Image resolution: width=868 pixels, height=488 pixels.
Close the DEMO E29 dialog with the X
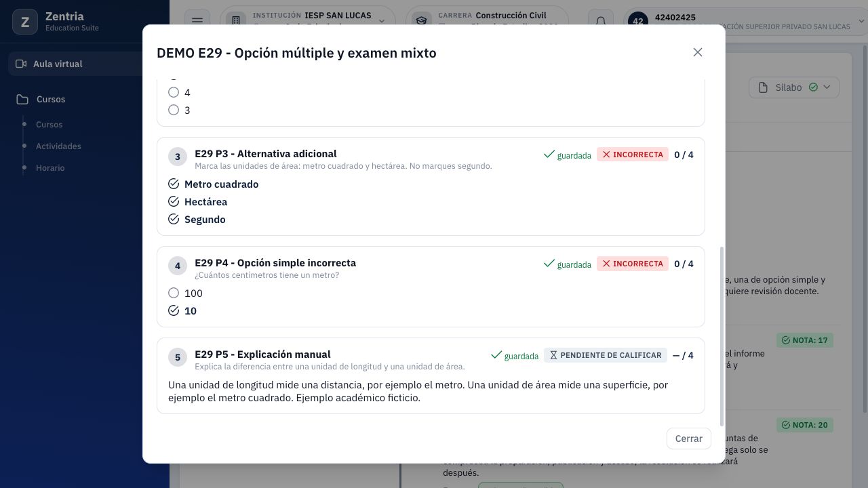coord(698,52)
